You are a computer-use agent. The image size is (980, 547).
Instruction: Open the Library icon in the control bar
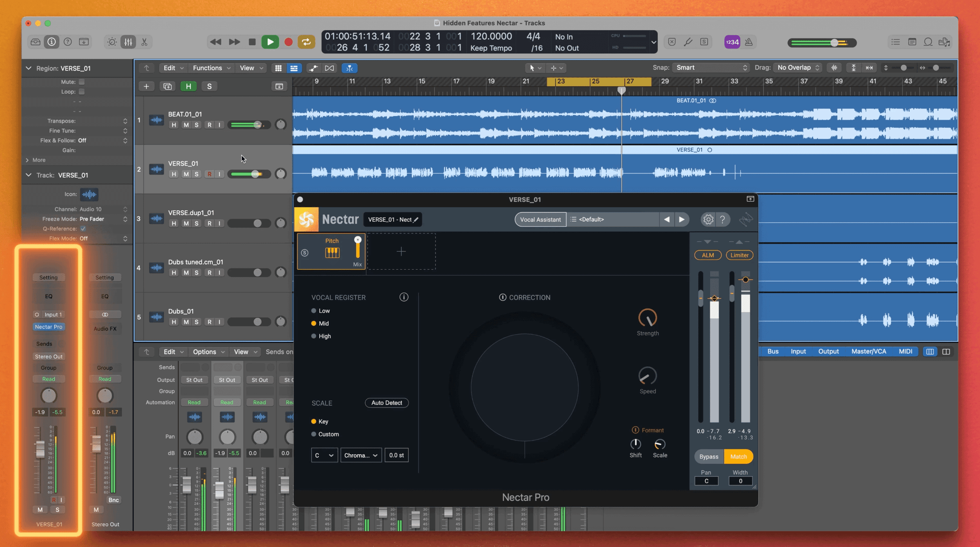coord(36,42)
